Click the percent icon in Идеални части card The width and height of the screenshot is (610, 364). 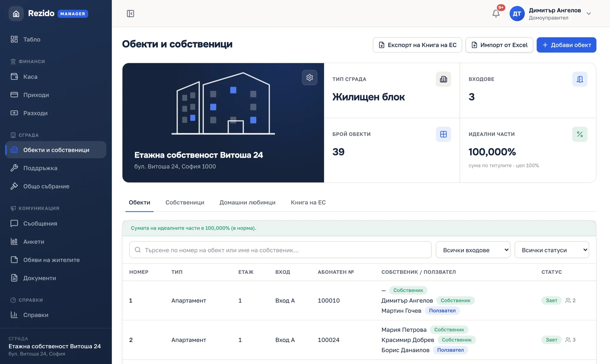pyautogui.click(x=579, y=134)
